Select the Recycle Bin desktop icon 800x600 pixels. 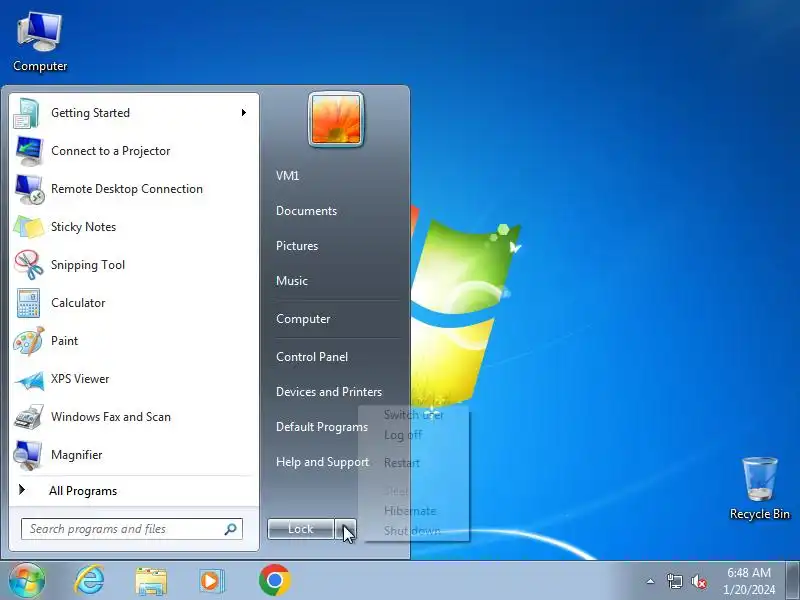click(x=760, y=489)
